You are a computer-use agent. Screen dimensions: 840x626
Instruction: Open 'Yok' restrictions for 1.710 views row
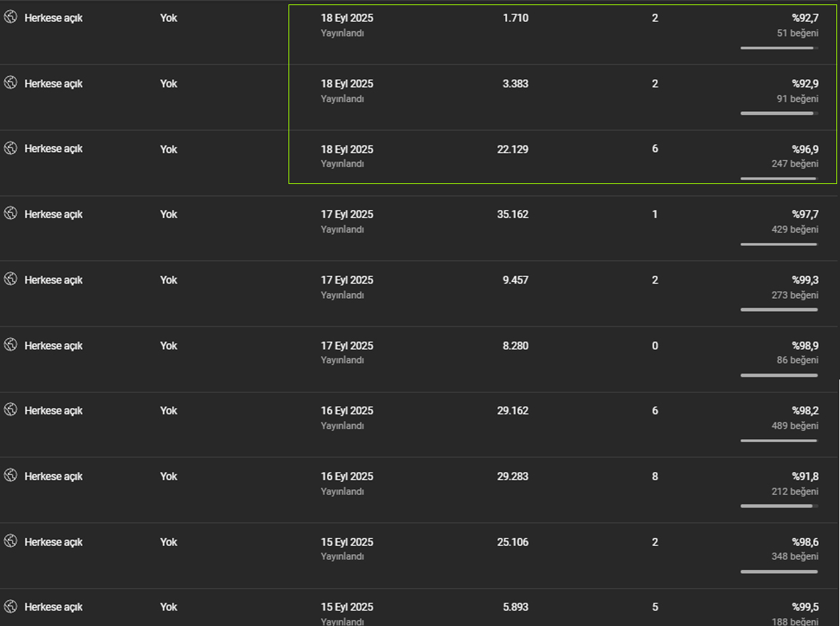coord(169,17)
